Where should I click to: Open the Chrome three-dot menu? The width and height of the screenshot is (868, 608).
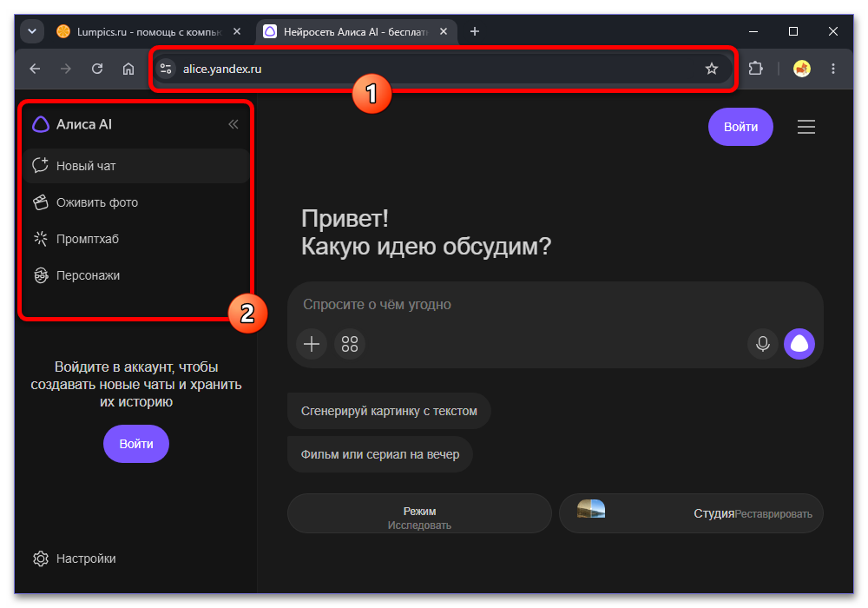pos(833,69)
